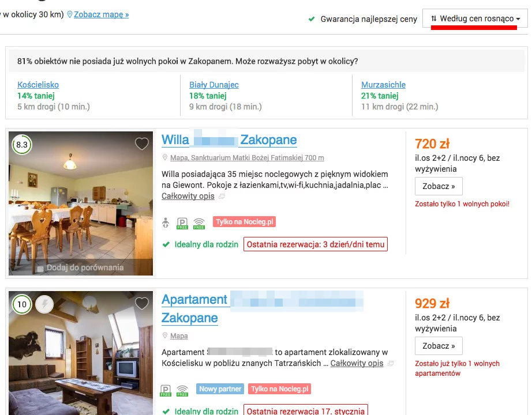532x415 pixels.
Task: Click map pin icon beside Apartament Mapa link
Action: coord(165,335)
